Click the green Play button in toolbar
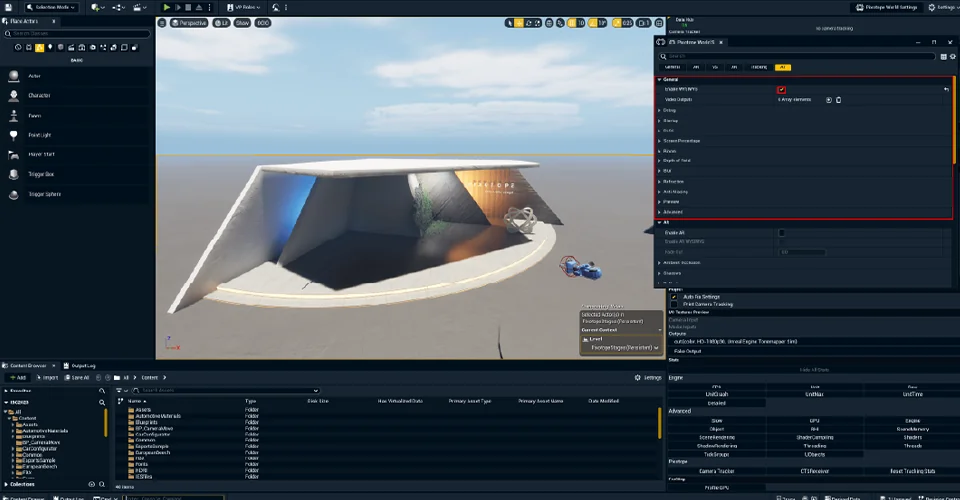960x500 pixels. 167,7
